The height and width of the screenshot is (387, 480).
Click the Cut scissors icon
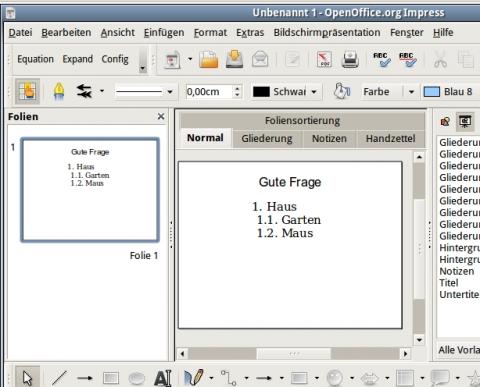440,60
